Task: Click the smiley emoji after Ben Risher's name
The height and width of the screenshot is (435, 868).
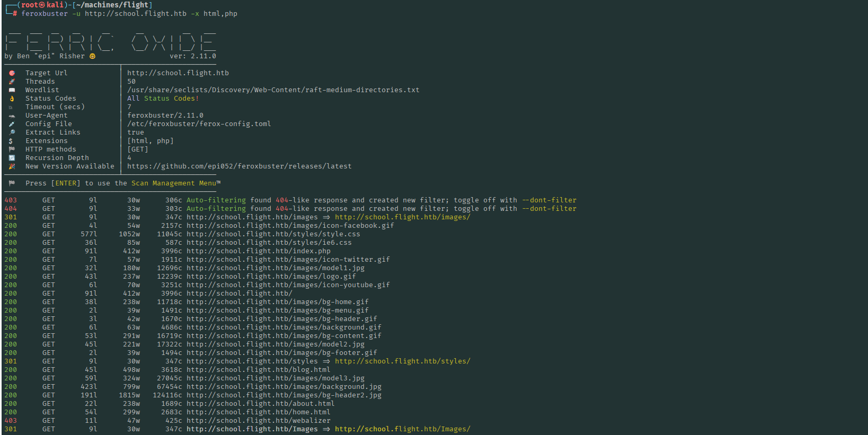Action: [x=92, y=56]
